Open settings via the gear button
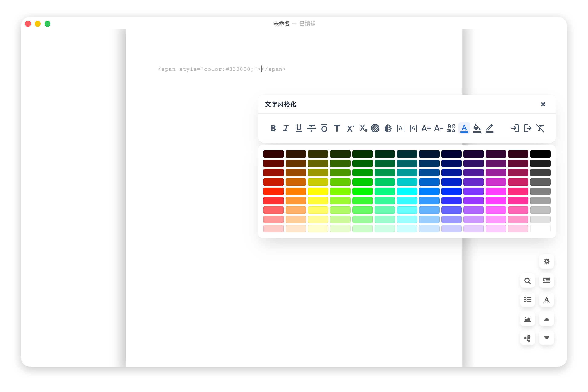Viewport: 588px width, 392px height. point(546,262)
